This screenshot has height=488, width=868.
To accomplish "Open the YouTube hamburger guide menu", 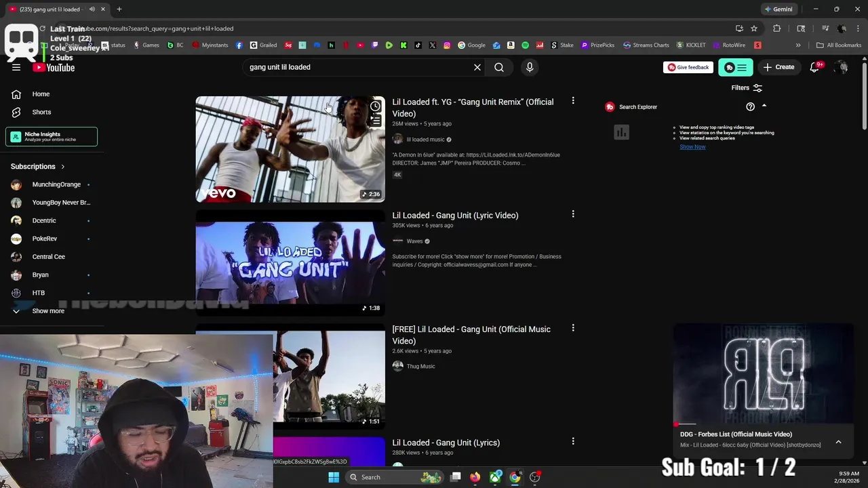I will tap(16, 67).
